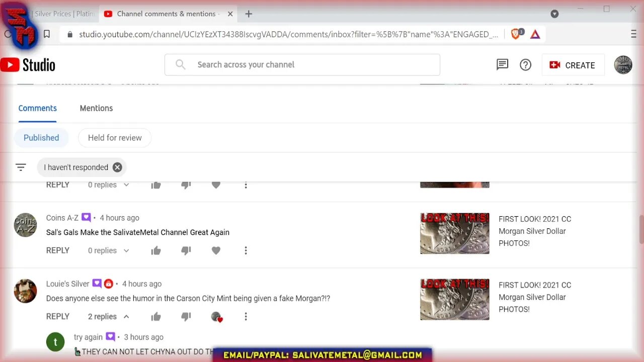Expand 0 replies on the top comment
This screenshot has width=644, height=362.
(109, 185)
